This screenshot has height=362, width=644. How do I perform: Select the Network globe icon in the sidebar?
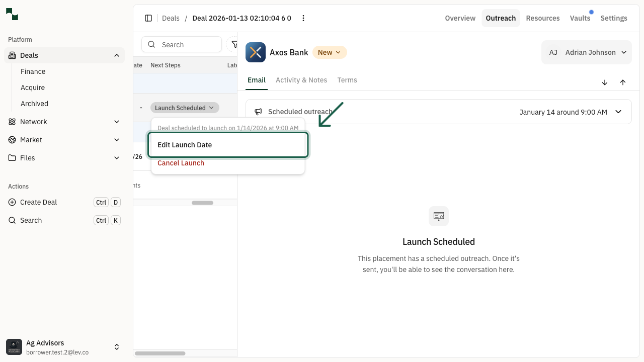pyautogui.click(x=12, y=122)
